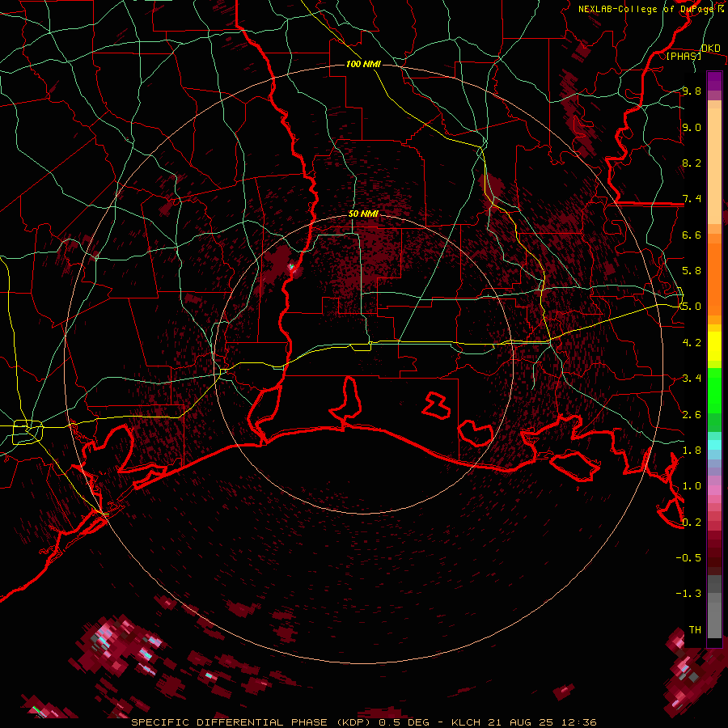Pick the pale peach color bar segment

point(714,167)
